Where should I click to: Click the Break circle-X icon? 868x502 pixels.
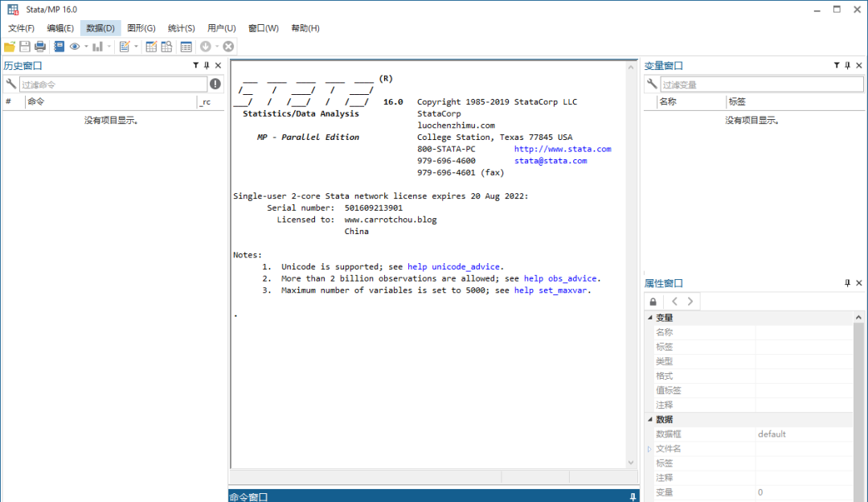point(228,47)
